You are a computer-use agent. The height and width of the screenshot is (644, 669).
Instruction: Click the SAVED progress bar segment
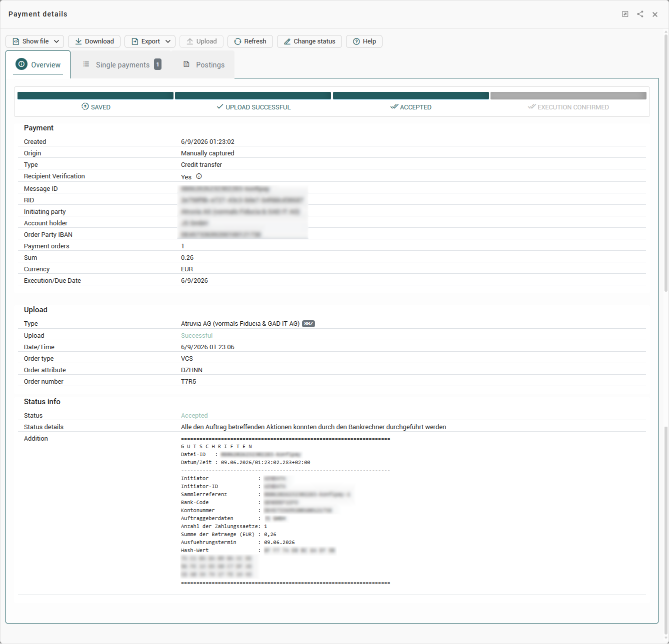click(x=95, y=95)
